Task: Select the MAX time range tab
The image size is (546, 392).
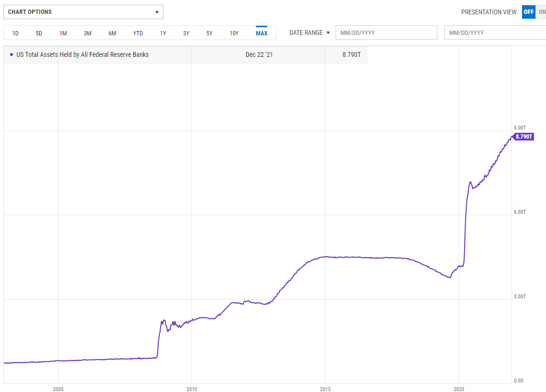Action: point(262,33)
